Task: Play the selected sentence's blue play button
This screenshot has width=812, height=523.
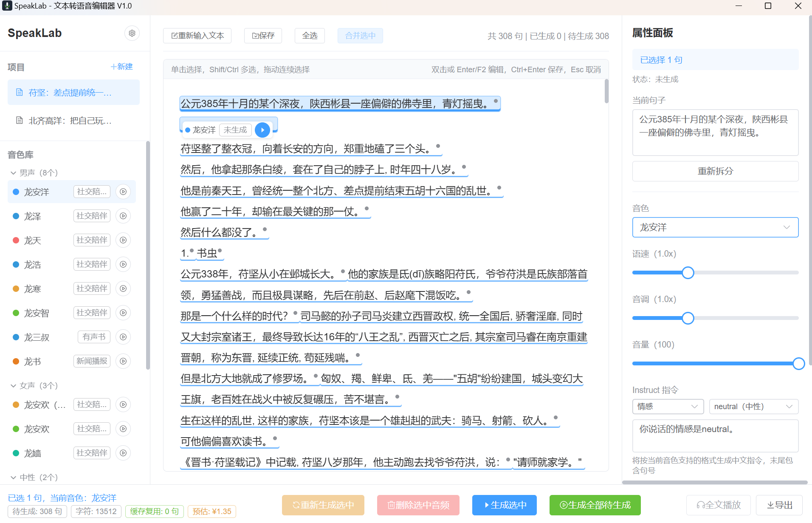Action: pyautogui.click(x=262, y=130)
